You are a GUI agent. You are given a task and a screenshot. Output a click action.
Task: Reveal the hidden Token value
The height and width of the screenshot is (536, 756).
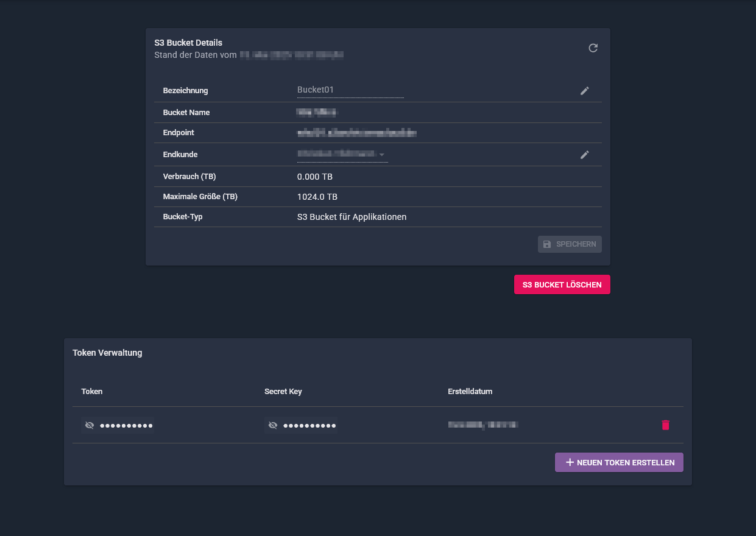(90, 425)
